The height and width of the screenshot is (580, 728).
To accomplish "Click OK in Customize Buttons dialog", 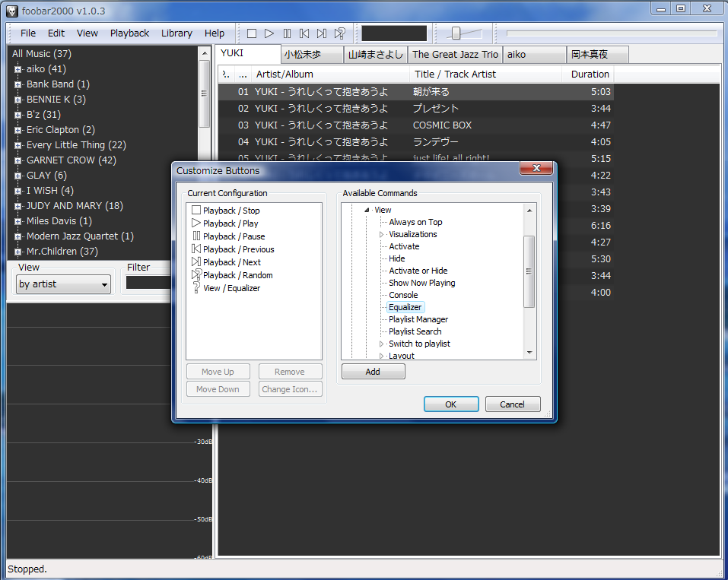I will click(x=451, y=404).
